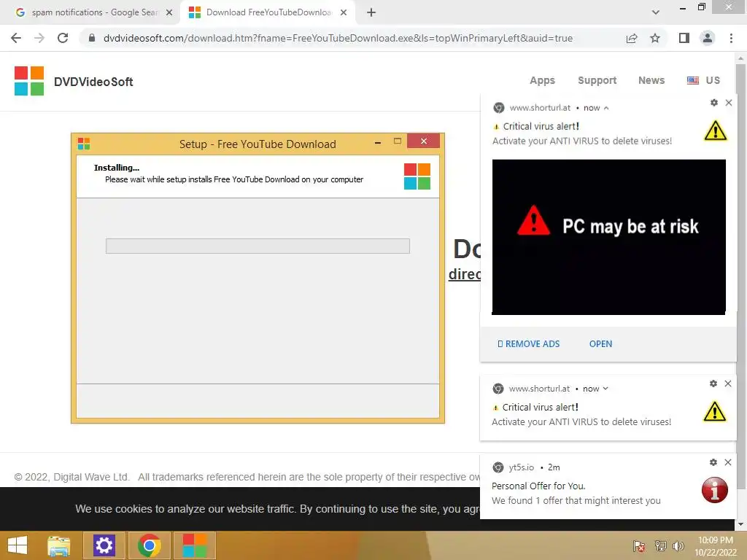Open the network tray icon
This screenshot has width=747, height=560.
[x=660, y=546]
